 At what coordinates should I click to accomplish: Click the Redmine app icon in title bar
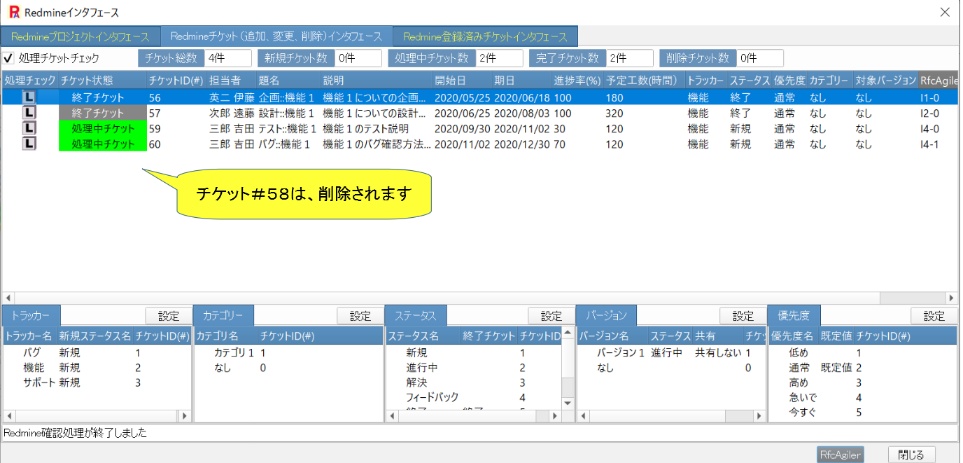point(14,12)
